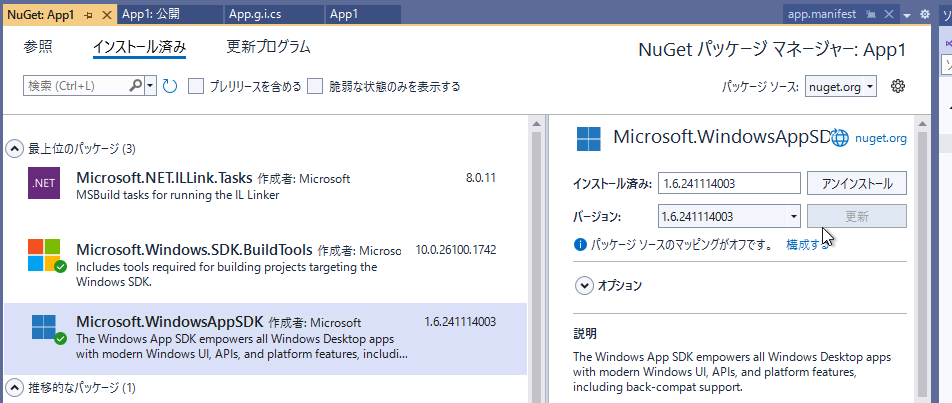Click the Microsoft.WindowsAppSDK icon in package list
Screen dimensions: 952x403
[x=44, y=327]
